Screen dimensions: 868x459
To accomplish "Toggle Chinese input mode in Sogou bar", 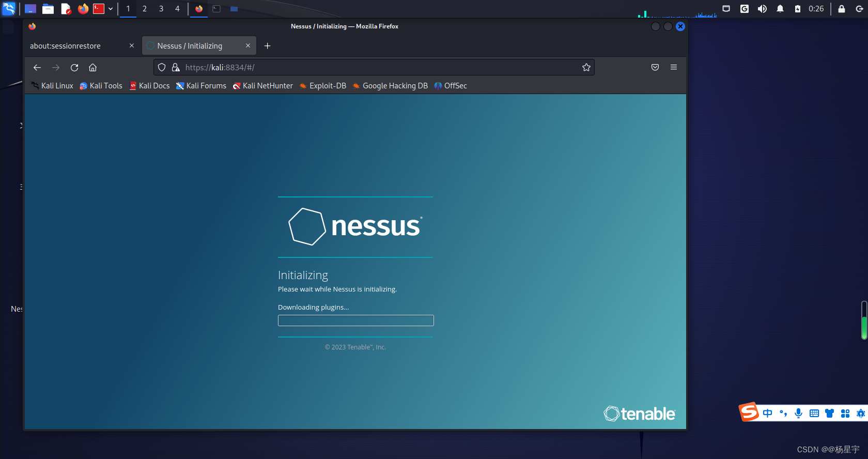I will click(768, 414).
